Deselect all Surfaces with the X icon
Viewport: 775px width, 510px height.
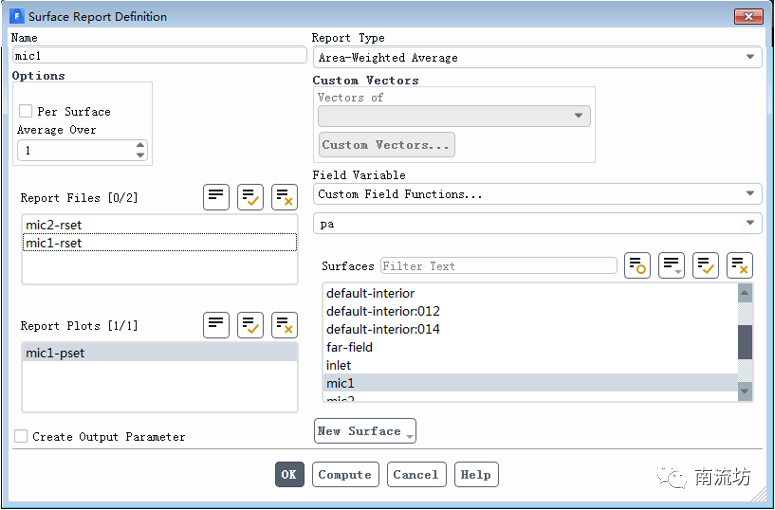(x=740, y=265)
